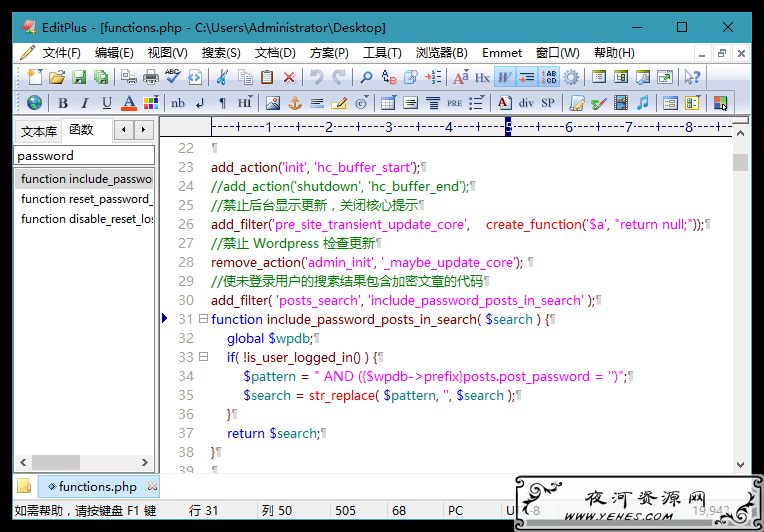Toggle word wrap (W button)
Image resolution: width=764 pixels, height=532 pixels.
pyautogui.click(x=504, y=77)
